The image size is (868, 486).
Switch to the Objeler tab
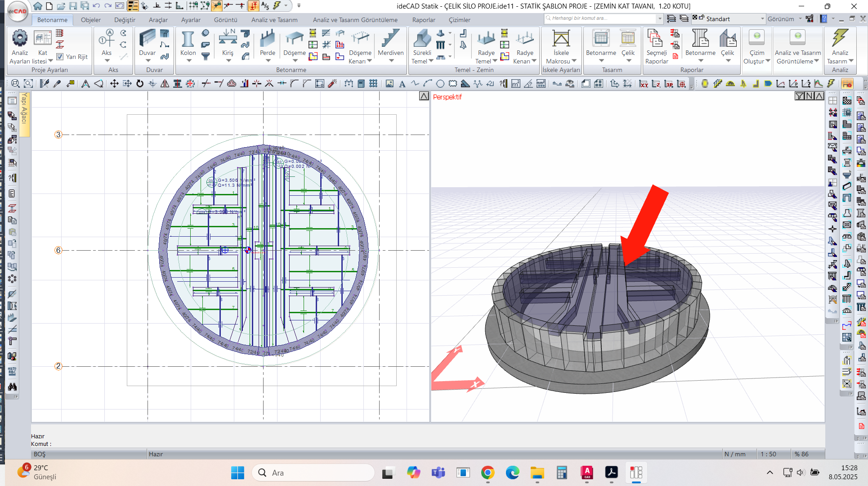click(x=90, y=20)
